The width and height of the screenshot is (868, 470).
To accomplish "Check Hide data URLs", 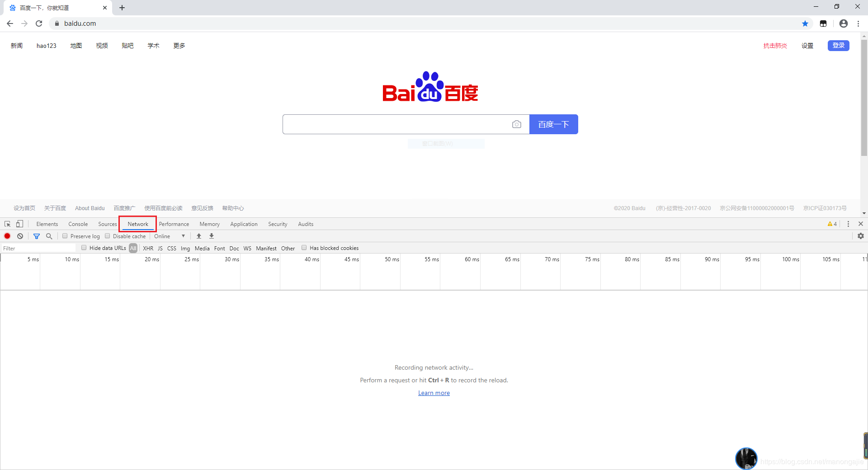I will [84, 248].
